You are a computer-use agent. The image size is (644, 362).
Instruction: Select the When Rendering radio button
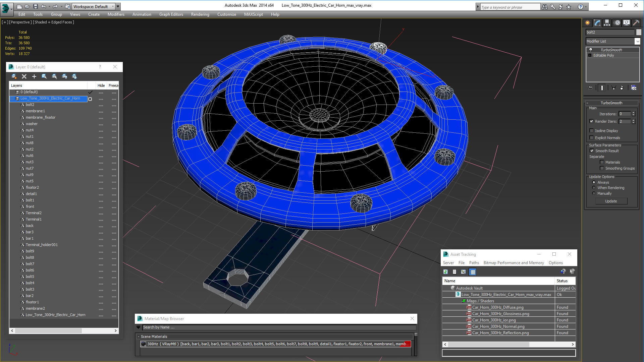594,188
